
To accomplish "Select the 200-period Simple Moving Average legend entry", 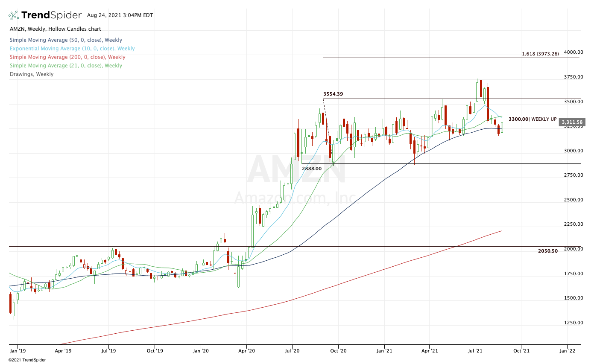I will point(67,57).
